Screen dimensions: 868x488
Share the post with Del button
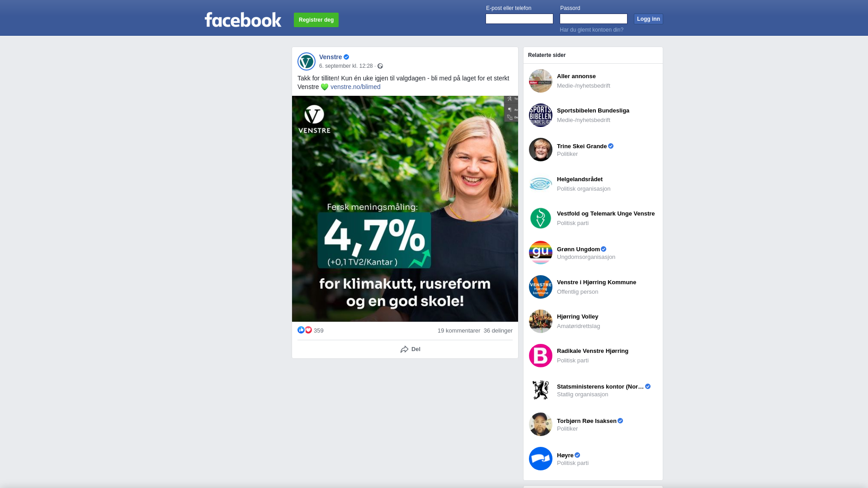point(410,349)
